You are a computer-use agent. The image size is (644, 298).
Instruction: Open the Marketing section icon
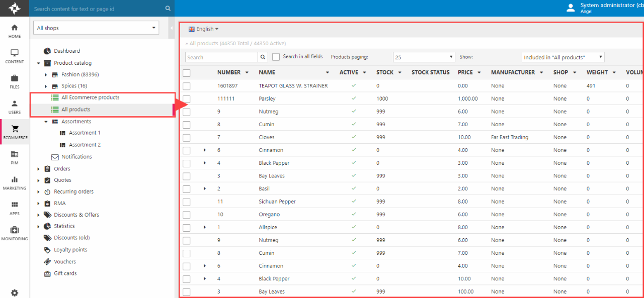click(x=15, y=182)
